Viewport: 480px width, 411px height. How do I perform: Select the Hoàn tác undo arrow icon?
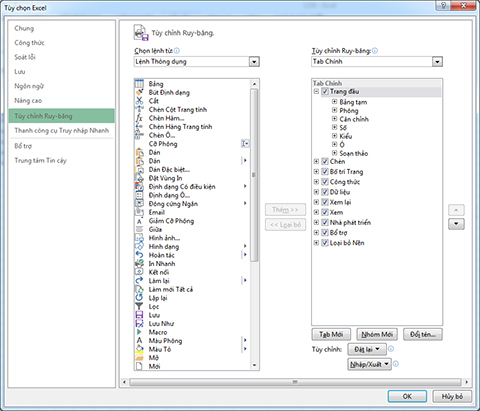[x=139, y=255]
